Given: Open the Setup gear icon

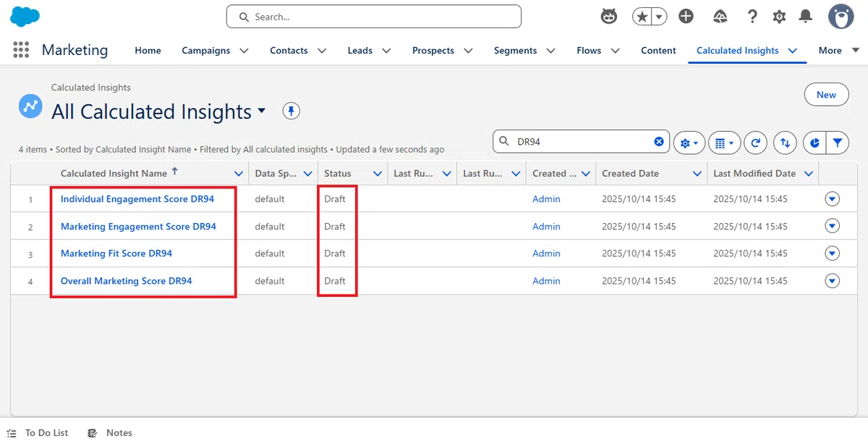Looking at the screenshot, I should coord(779,17).
